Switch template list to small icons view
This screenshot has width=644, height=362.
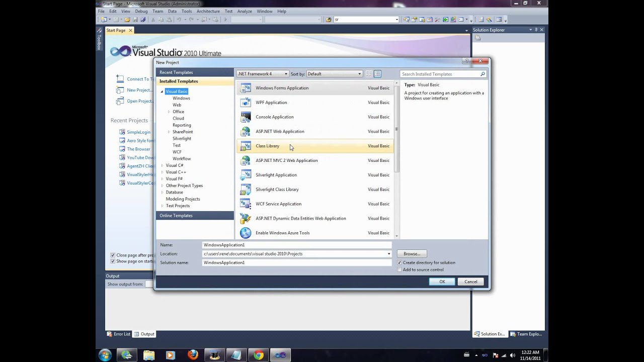point(369,74)
